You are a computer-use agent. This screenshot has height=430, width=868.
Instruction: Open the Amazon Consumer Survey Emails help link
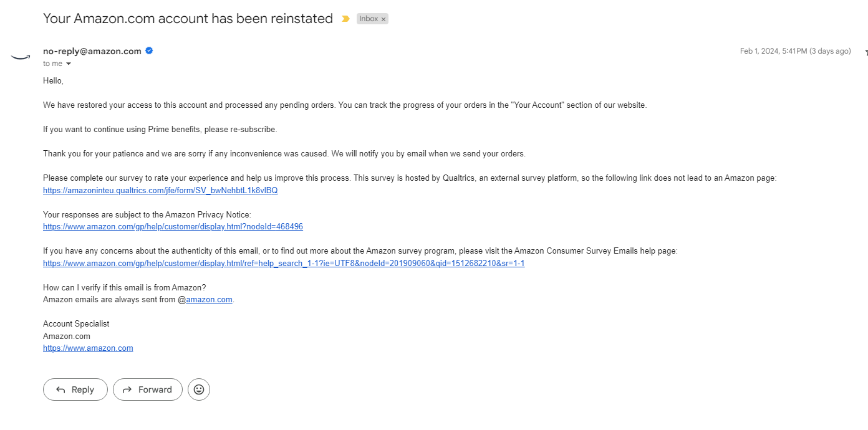tap(284, 264)
